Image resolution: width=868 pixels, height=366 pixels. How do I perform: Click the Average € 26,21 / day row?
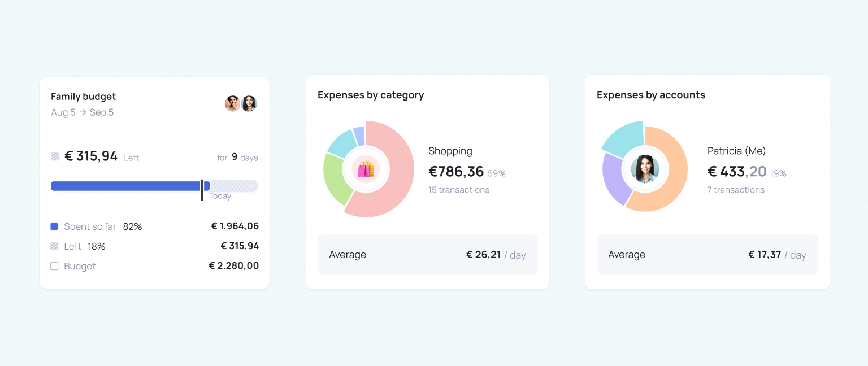click(x=428, y=255)
